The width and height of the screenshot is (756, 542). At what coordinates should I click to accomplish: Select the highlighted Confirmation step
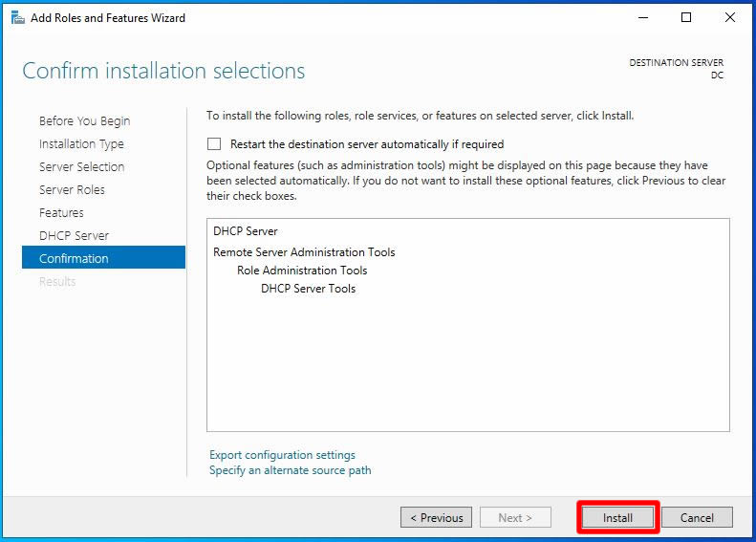(x=103, y=257)
